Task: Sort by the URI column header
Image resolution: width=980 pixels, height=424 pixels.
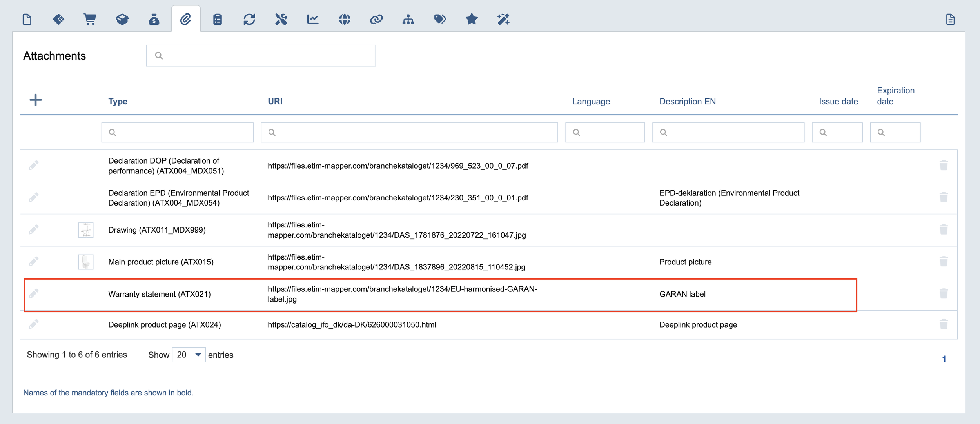Action: point(275,101)
